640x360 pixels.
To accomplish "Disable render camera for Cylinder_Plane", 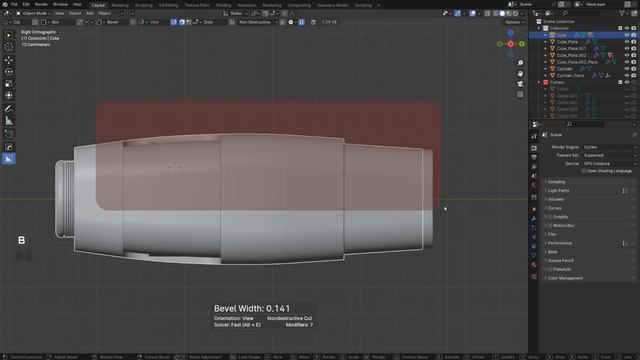I will [x=633, y=76].
